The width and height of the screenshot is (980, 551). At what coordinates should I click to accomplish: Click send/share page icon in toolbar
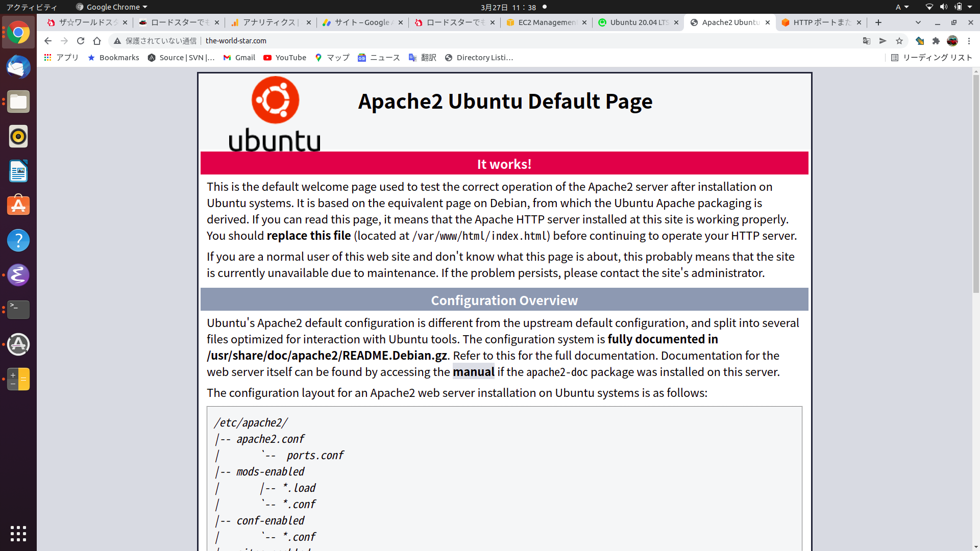883,41
